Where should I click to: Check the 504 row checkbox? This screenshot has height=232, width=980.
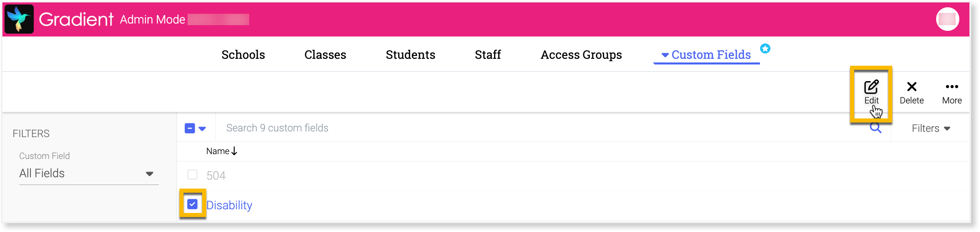pyautogui.click(x=192, y=175)
